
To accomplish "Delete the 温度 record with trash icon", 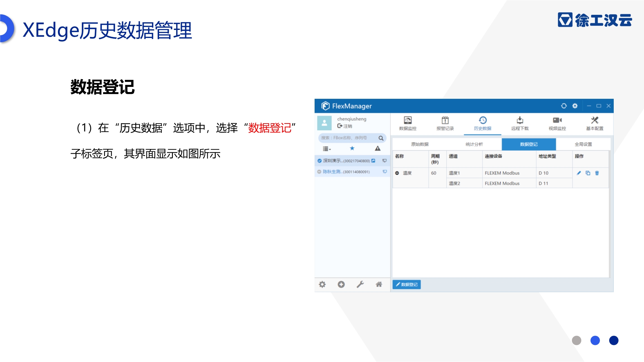I will pos(597,173).
